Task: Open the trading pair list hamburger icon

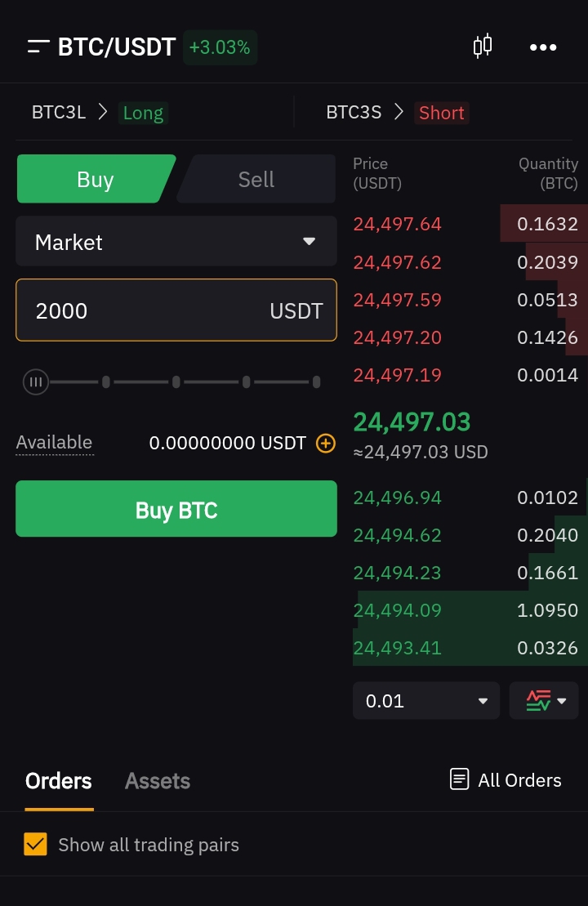Action: 38,47
